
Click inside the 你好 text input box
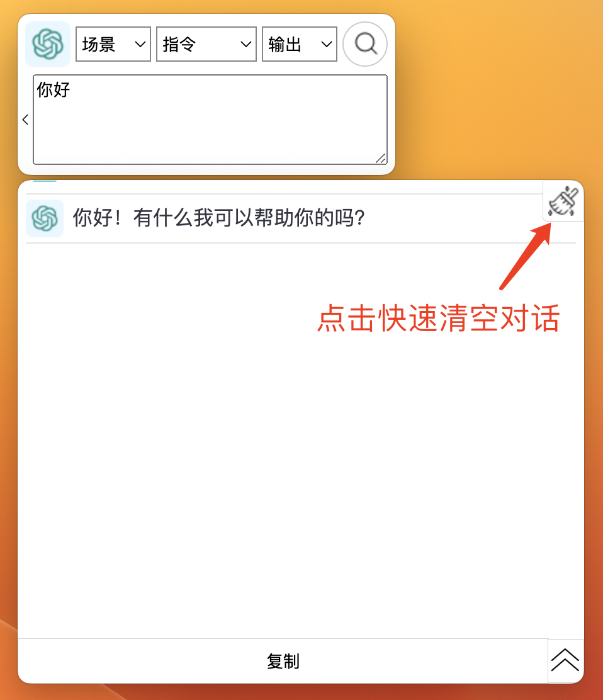click(210, 120)
